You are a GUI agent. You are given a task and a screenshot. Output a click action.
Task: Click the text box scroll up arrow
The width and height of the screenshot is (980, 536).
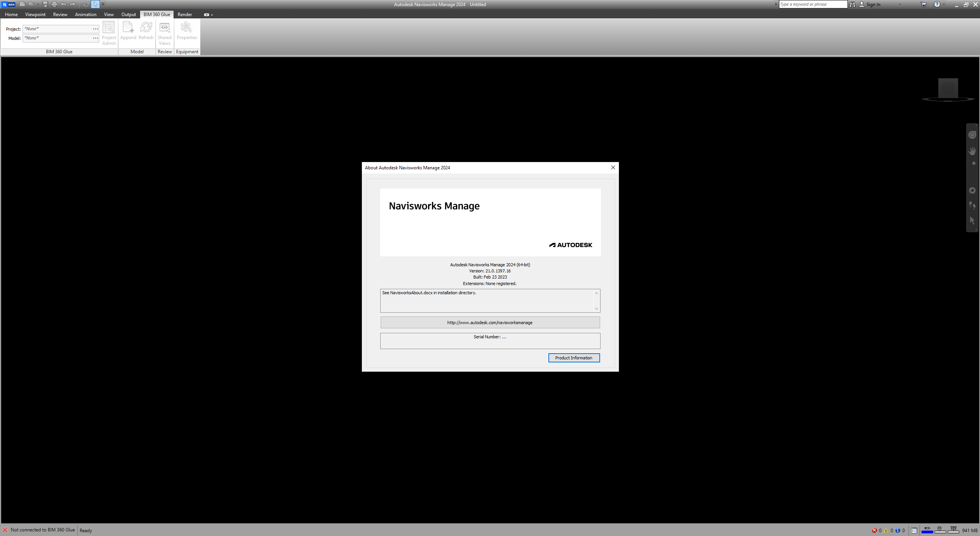click(596, 293)
